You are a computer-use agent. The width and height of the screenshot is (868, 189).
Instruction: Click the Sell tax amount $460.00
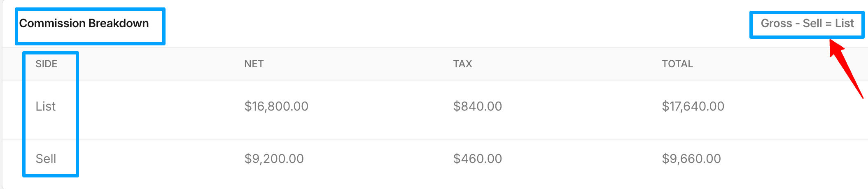[x=477, y=159]
